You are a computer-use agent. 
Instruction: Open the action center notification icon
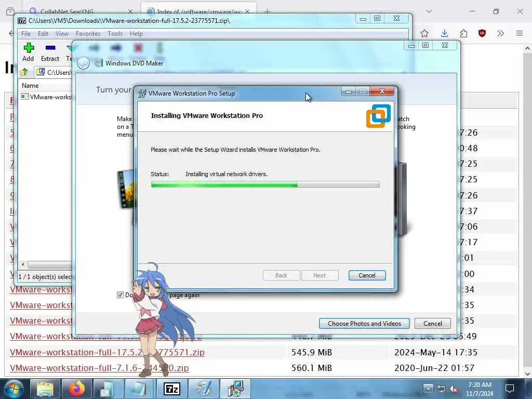509,389
